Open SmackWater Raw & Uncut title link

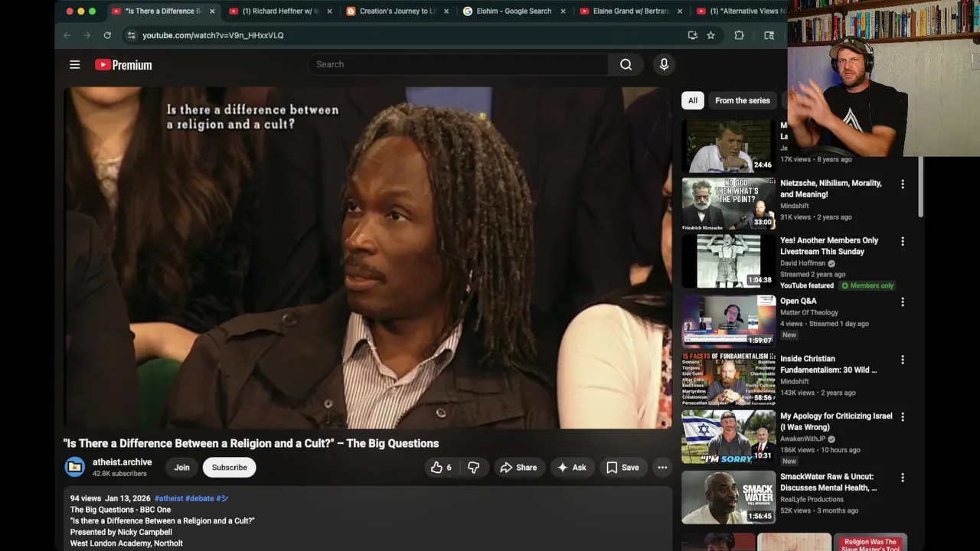point(828,482)
